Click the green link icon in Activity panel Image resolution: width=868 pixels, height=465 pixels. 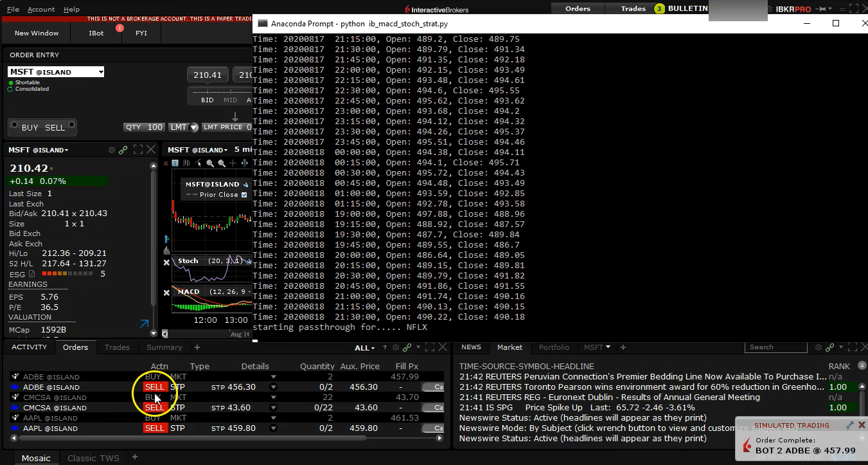407,347
